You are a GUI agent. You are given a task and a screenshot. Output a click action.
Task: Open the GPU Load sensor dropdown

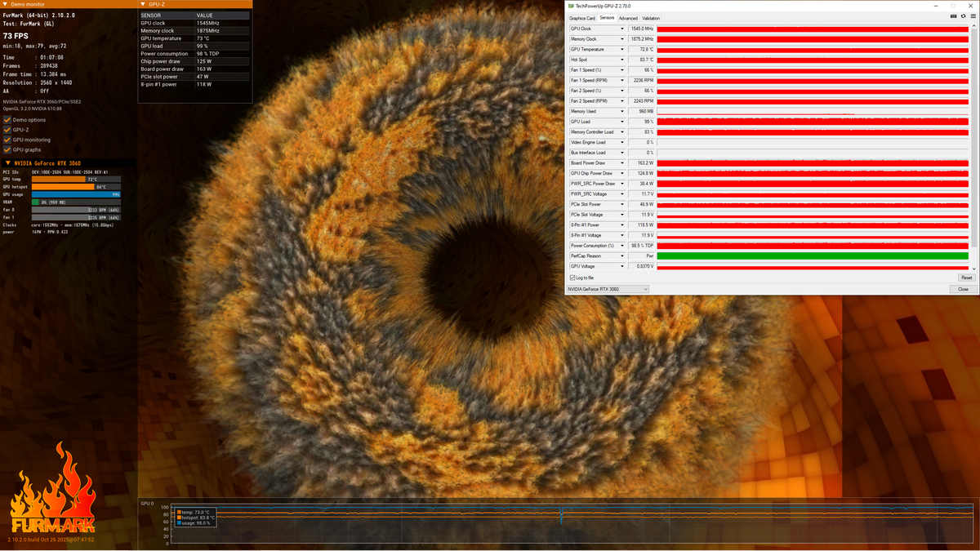(622, 122)
